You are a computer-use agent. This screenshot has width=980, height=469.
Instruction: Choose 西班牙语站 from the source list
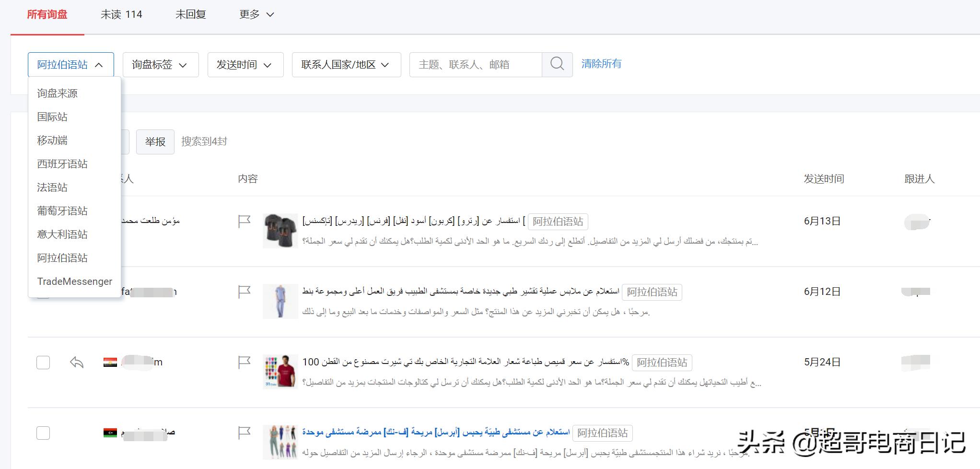tap(62, 164)
